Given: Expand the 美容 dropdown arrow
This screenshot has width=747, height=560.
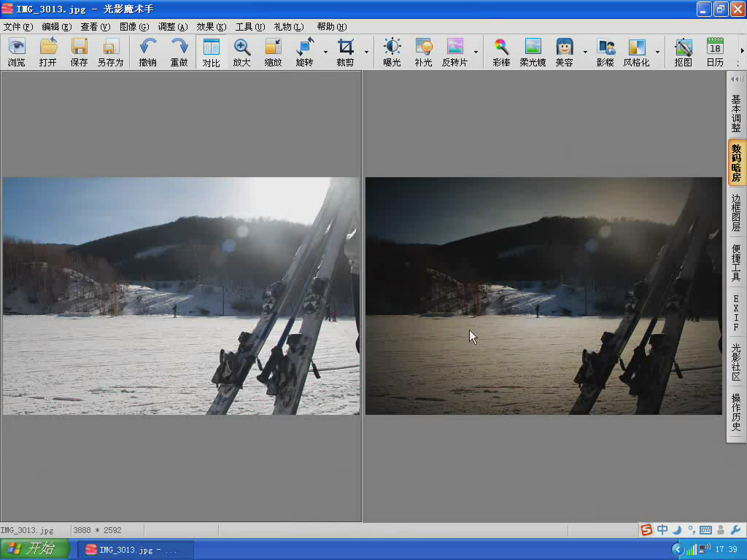Looking at the screenshot, I should point(585,52).
